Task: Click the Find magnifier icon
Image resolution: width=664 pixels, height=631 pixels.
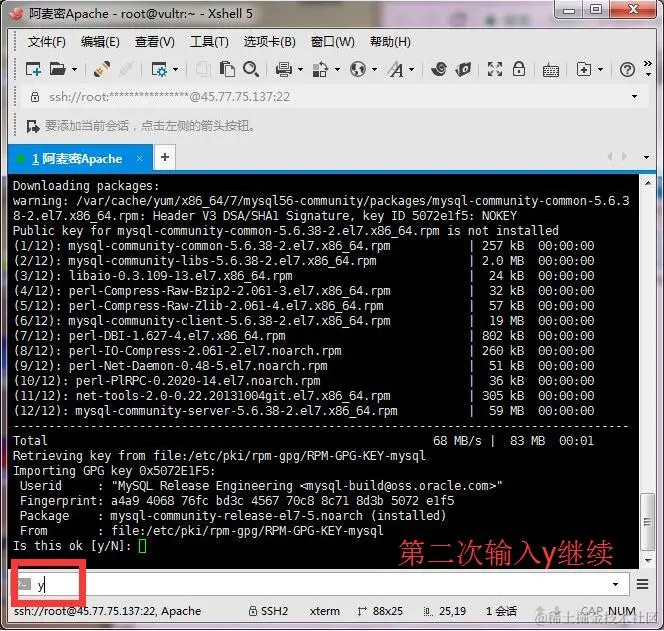Action: pos(251,69)
